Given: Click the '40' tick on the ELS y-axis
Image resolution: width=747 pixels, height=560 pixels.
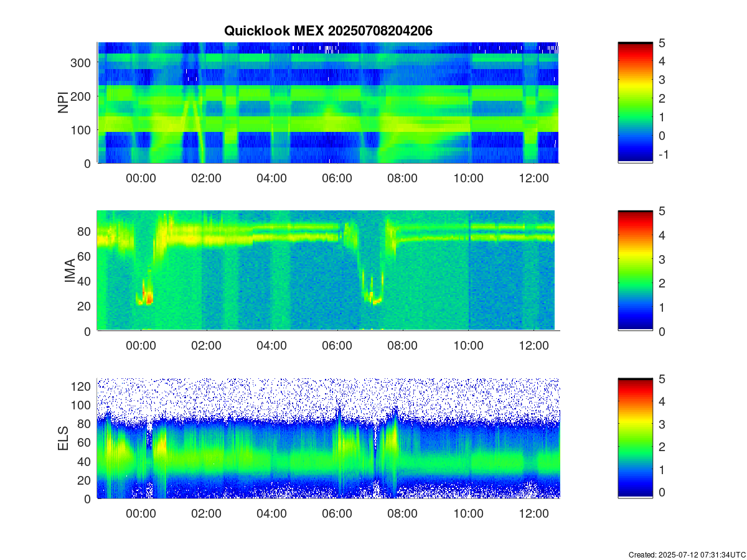Looking at the screenshot, I should click(85, 461).
